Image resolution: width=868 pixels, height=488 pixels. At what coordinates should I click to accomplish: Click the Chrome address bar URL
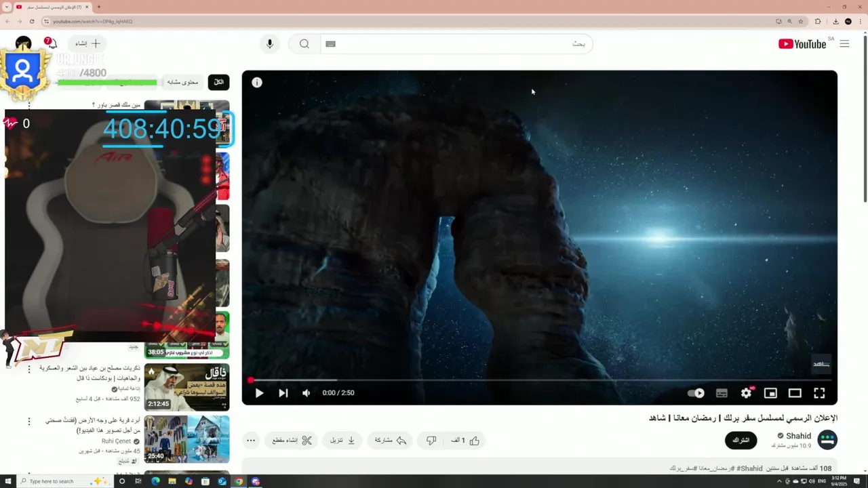coord(93,22)
